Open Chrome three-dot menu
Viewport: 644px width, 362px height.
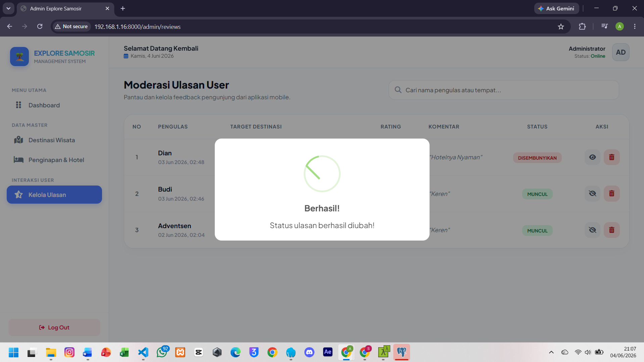(635, 27)
